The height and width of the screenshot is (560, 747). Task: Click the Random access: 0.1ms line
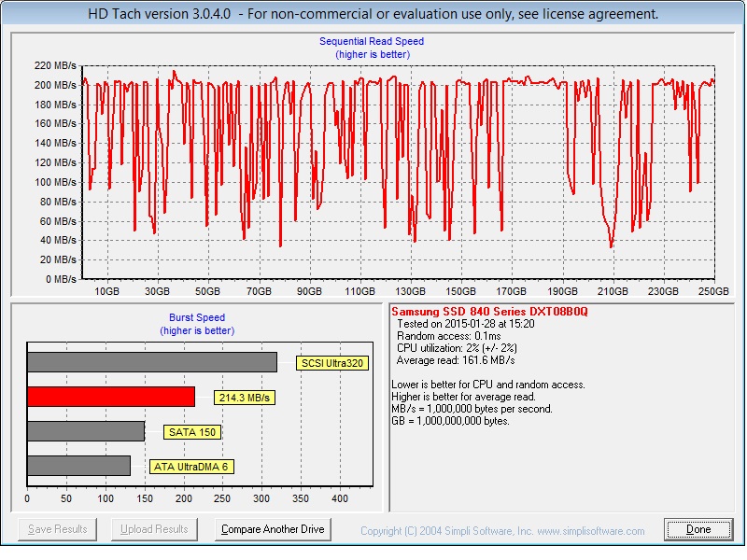tap(449, 336)
